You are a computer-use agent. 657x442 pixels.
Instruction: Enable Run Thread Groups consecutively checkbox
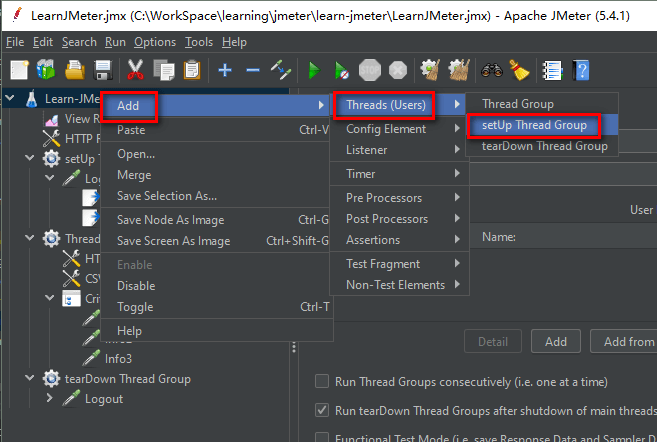click(322, 382)
